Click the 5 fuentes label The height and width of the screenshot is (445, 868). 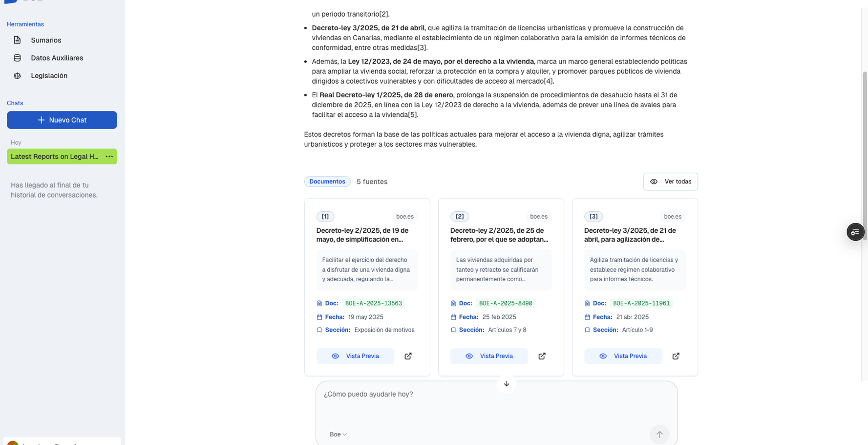coord(372,181)
